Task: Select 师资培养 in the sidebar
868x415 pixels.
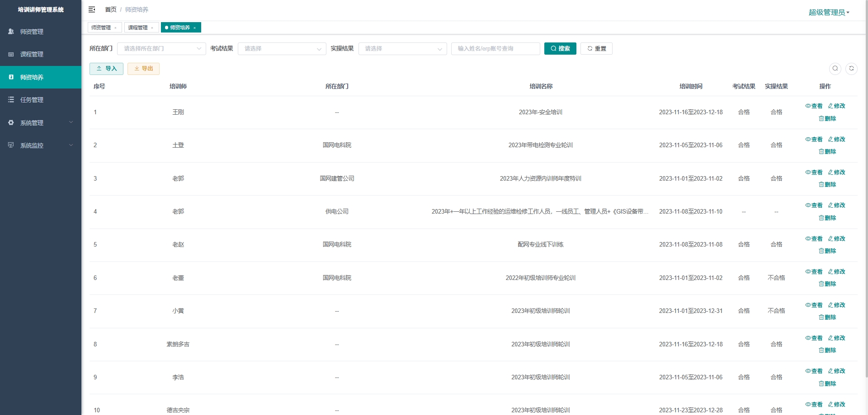Action: point(41,77)
